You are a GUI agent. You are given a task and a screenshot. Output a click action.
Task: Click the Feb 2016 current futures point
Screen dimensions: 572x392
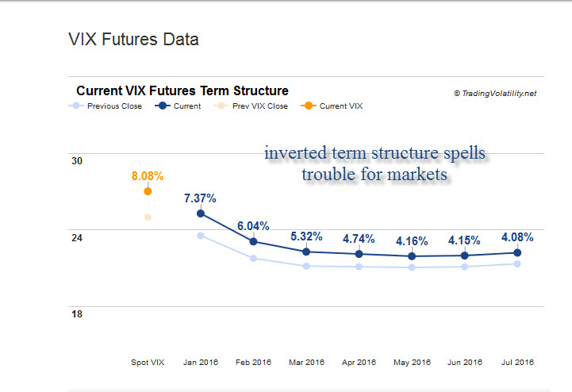click(x=253, y=241)
